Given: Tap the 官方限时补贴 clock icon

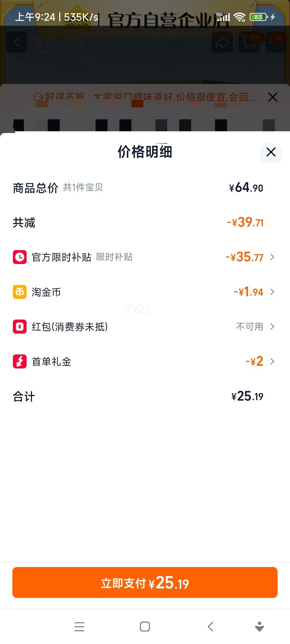Looking at the screenshot, I should pos(20,257).
